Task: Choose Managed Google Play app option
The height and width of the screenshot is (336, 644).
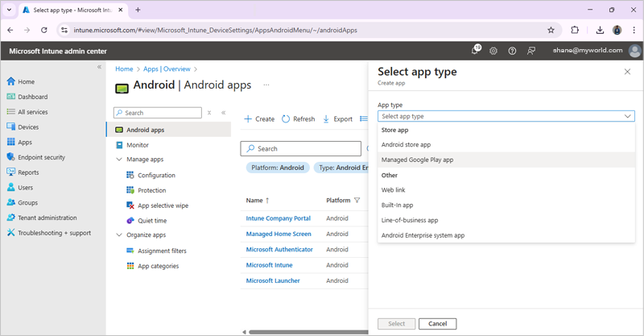Action: click(417, 160)
